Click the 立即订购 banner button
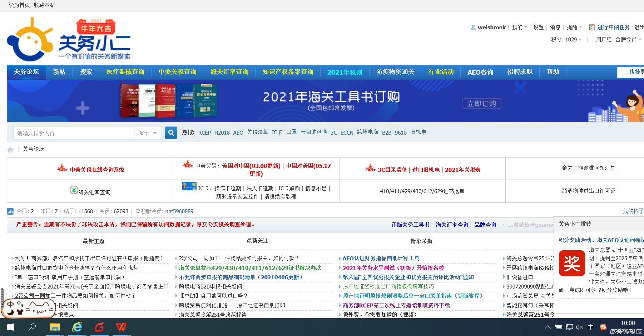Viewport: 644px width, 336px height. (x=481, y=104)
